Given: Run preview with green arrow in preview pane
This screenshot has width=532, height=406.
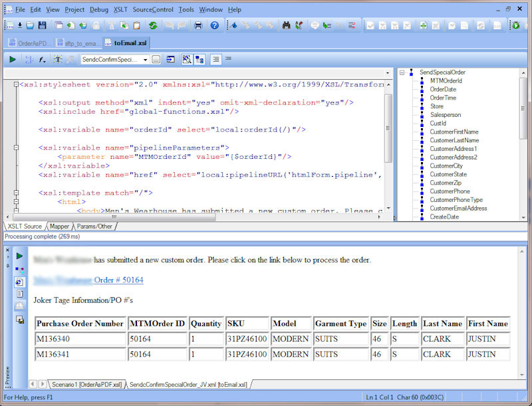Looking at the screenshot, I should click(19, 256).
